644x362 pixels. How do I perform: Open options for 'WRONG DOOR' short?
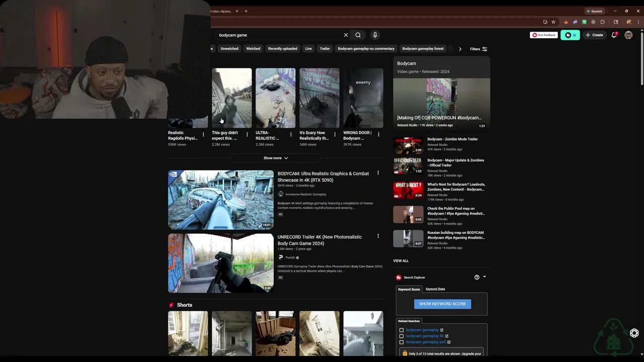(378, 135)
